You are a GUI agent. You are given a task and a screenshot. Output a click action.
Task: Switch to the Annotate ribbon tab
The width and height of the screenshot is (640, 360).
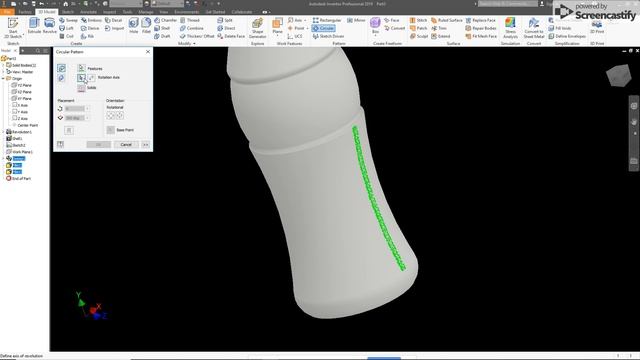pyautogui.click(x=88, y=12)
